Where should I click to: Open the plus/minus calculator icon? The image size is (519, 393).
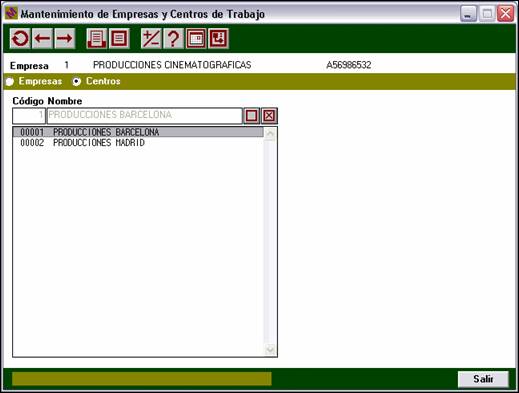[x=151, y=39]
